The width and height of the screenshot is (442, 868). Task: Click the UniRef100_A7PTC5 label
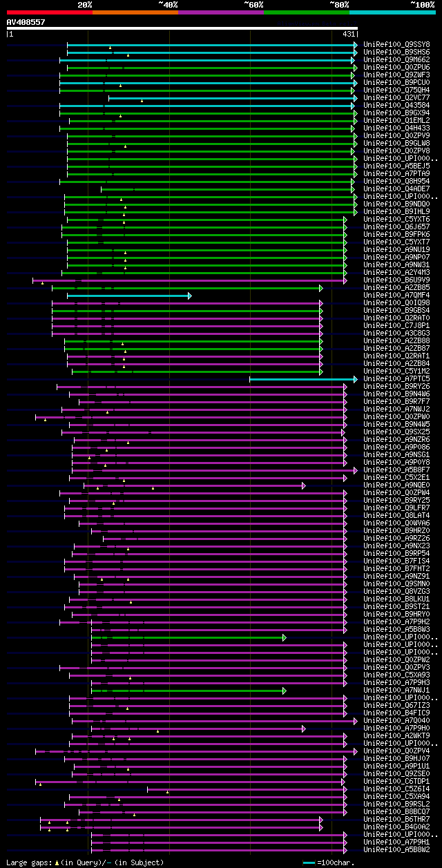[396, 378]
